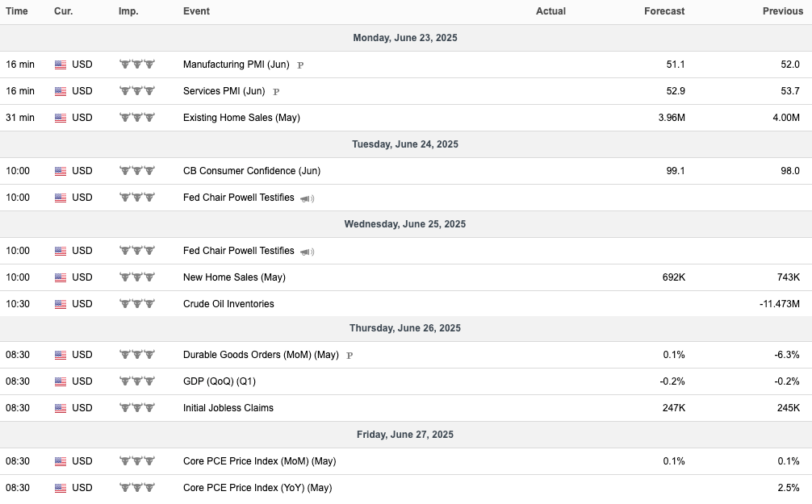Image resolution: width=812 pixels, height=504 pixels.
Task: Open the Crude Oil Inventories event
Action: point(228,304)
